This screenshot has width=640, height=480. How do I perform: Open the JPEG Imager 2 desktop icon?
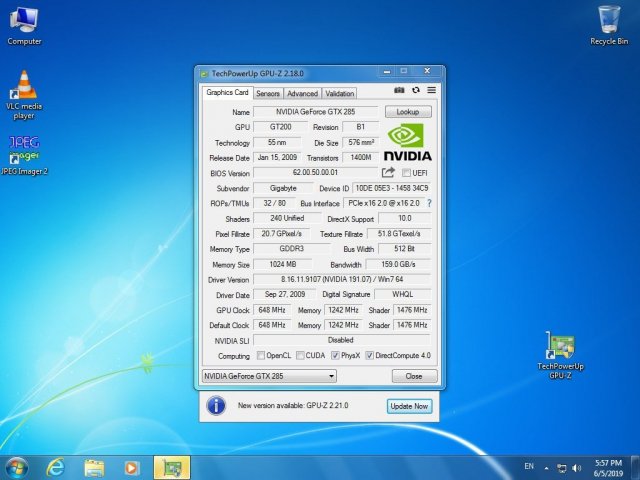tap(25, 150)
